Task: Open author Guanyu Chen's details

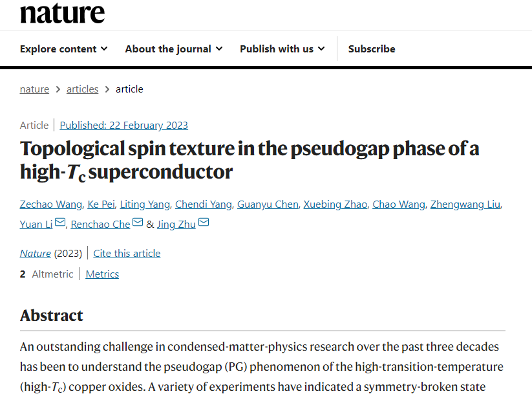Action: pos(268,204)
